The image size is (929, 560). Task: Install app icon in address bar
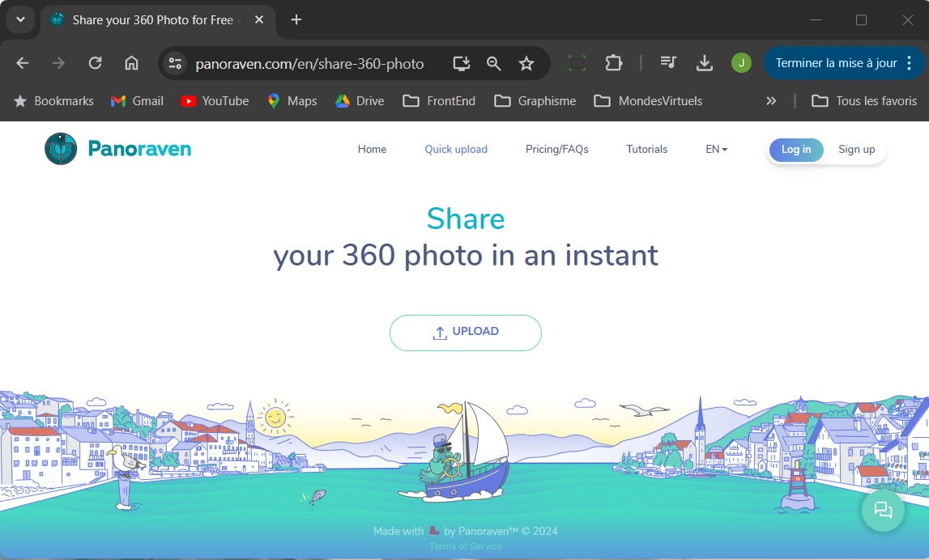461,63
